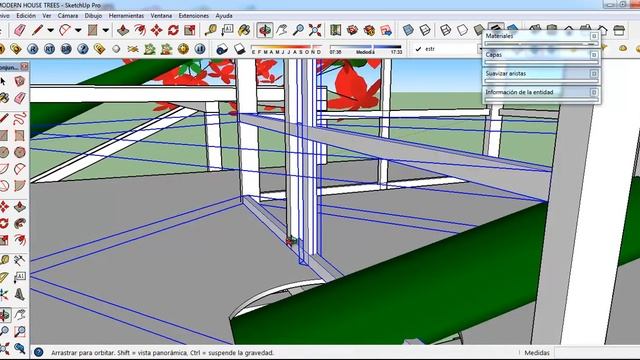Image resolution: width=640 pixels, height=360 pixels.
Task: Open the Herramientas menu
Action: pyautogui.click(x=126, y=16)
